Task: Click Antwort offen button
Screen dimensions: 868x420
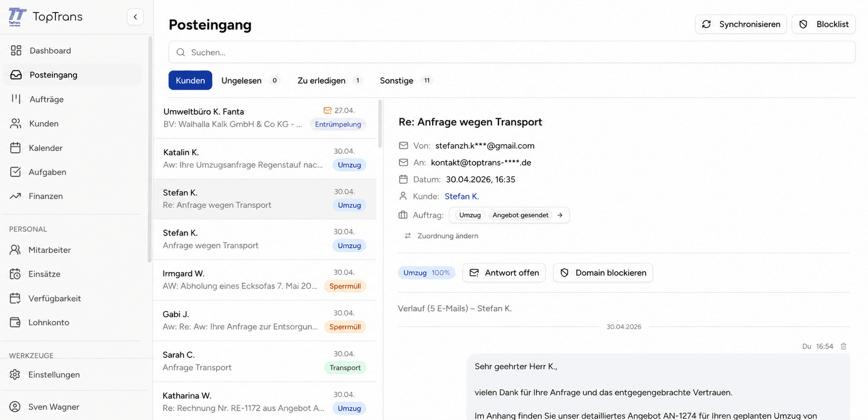Action: [504, 273]
